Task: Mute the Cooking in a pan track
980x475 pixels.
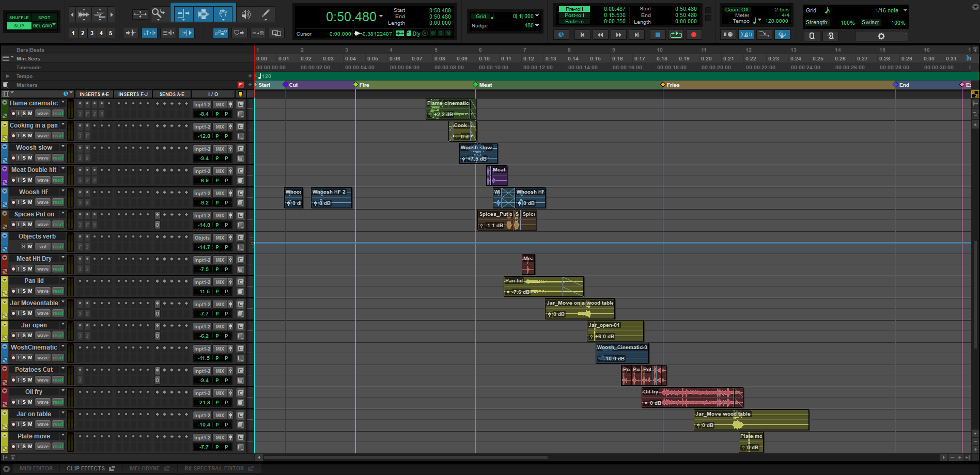Action: [30, 136]
